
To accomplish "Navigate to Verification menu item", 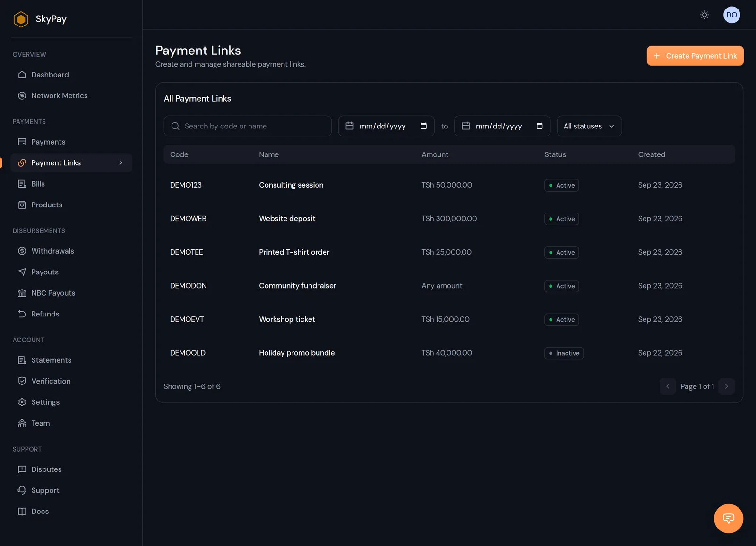I will click(x=71, y=381).
